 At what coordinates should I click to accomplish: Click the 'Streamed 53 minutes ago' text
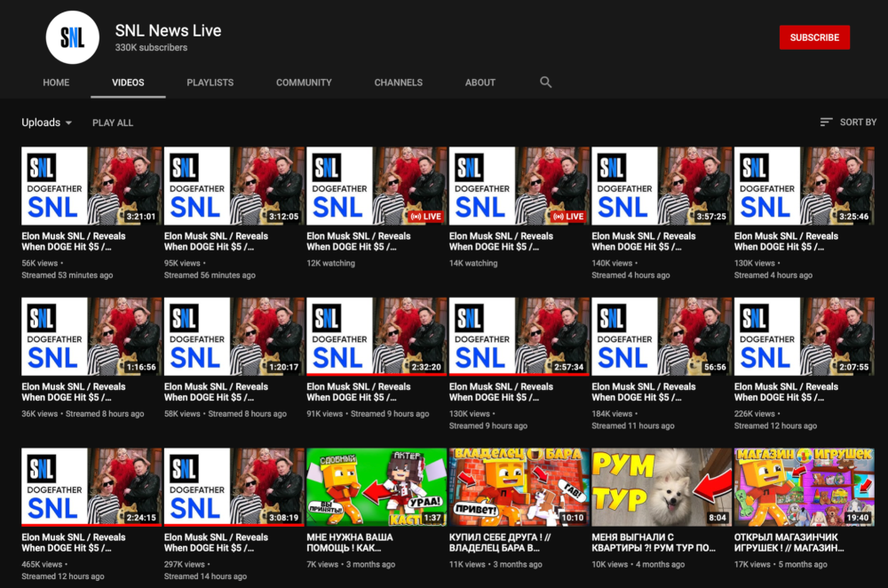(x=67, y=275)
